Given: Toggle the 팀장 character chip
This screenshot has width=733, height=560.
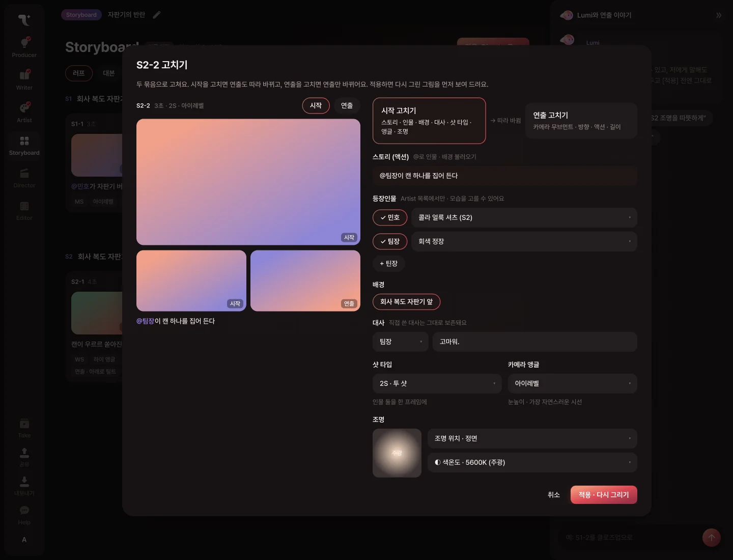Looking at the screenshot, I should click(x=390, y=241).
